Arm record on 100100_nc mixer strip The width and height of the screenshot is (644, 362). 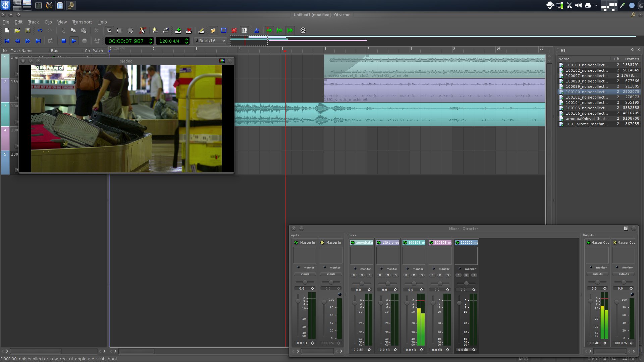pyautogui.click(x=458, y=275)
